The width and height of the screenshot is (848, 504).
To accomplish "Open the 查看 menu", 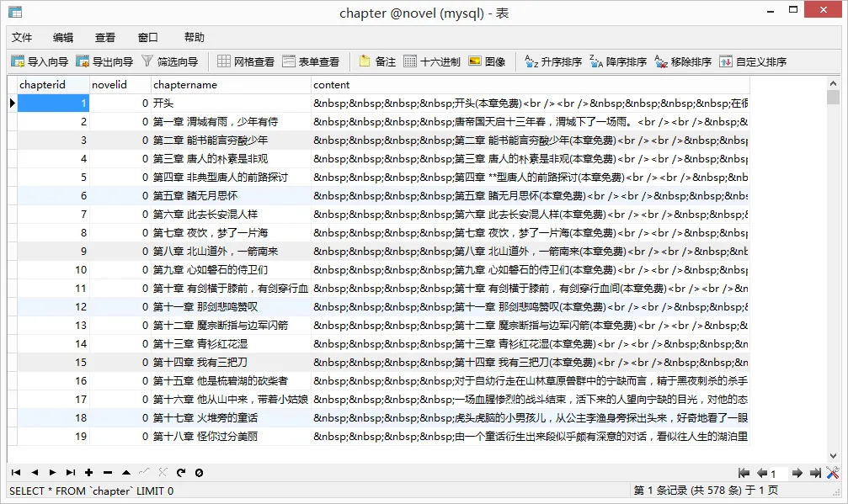I will click(105, 37).
